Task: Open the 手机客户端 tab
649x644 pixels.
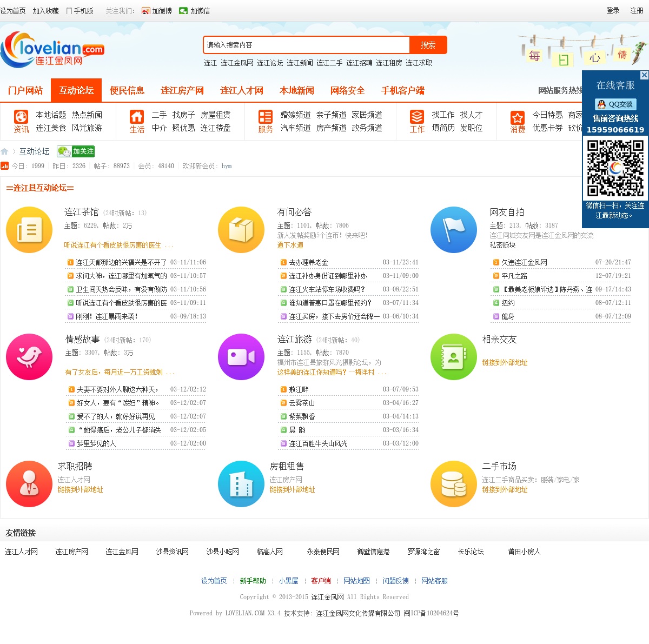Action: coord(403,90)
